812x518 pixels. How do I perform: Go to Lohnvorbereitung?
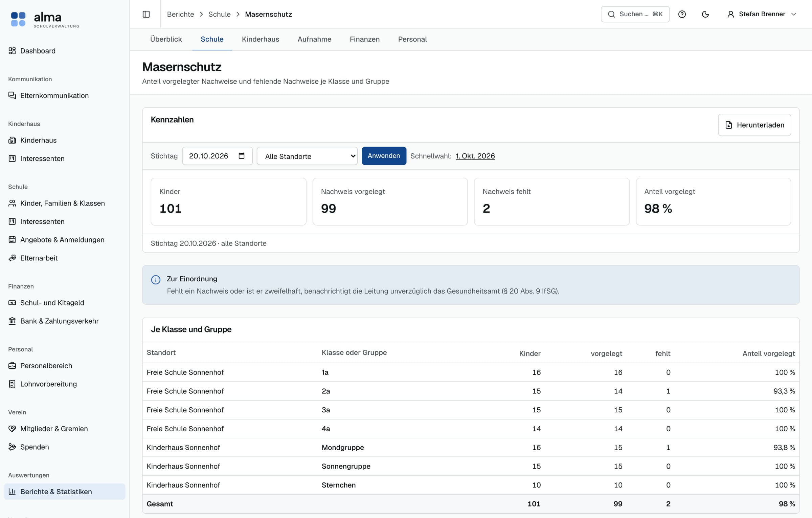tap(65, 384)
